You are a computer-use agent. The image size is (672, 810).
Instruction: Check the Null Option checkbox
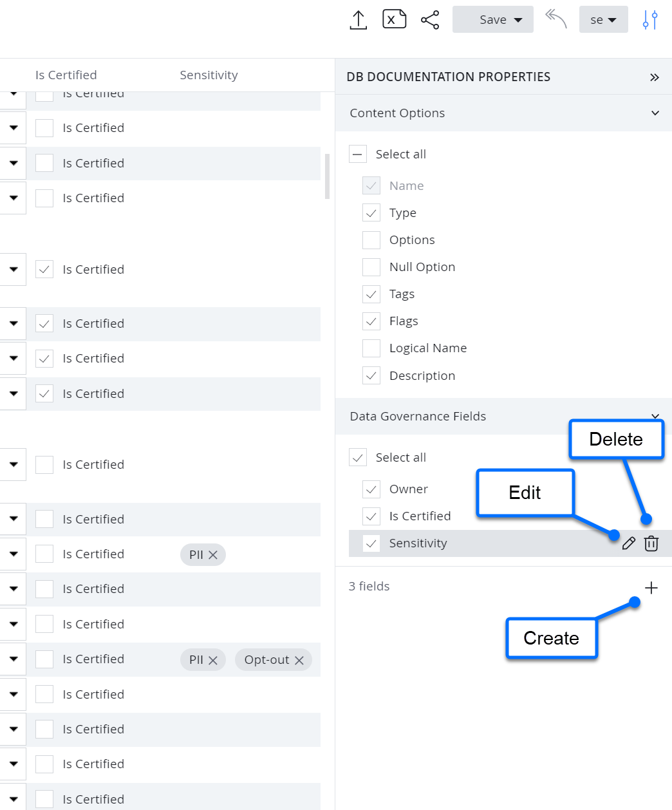(x=371, y=267)
